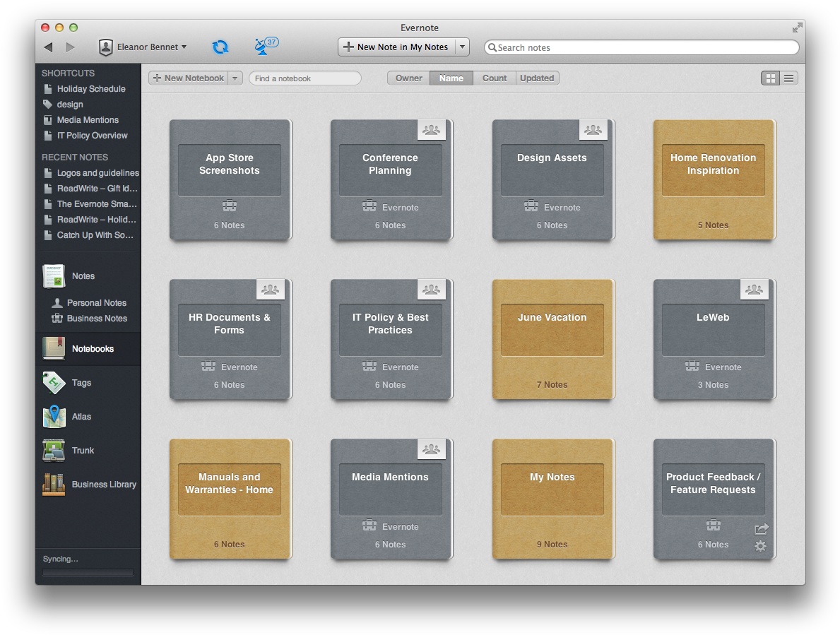Screen dimensions: 840x635
Task: Click New Note in My Notes button
Action: point(396,47)
